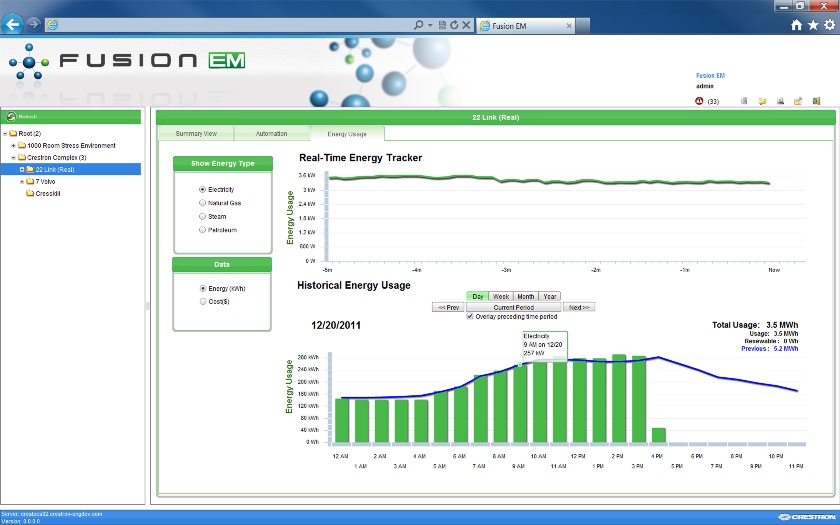840x525 pixels.
Task: Open the yellow folder icon in header
Action: [x=762, y=101]
